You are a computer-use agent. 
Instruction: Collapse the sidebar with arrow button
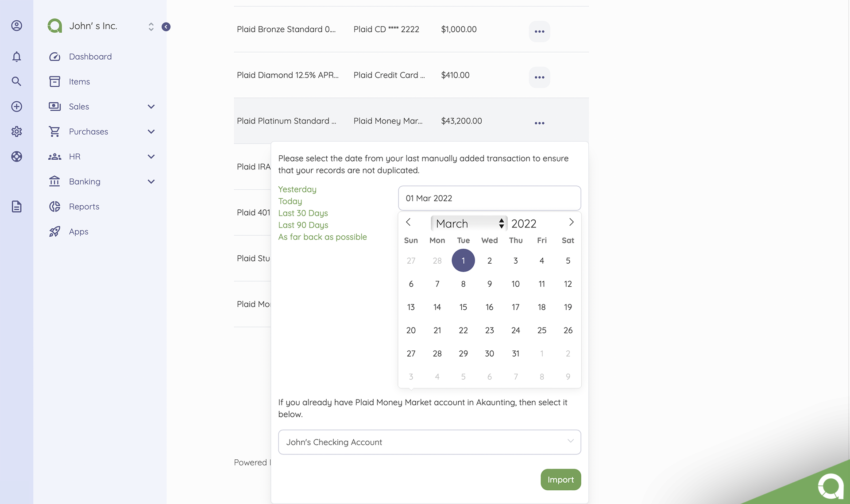[x=166, y=27]
